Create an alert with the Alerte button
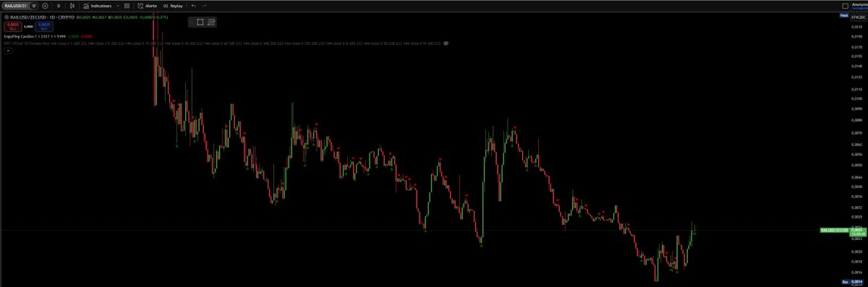Image resolution: width=868 pixels, height=287 pixels. tap(147, 5)
